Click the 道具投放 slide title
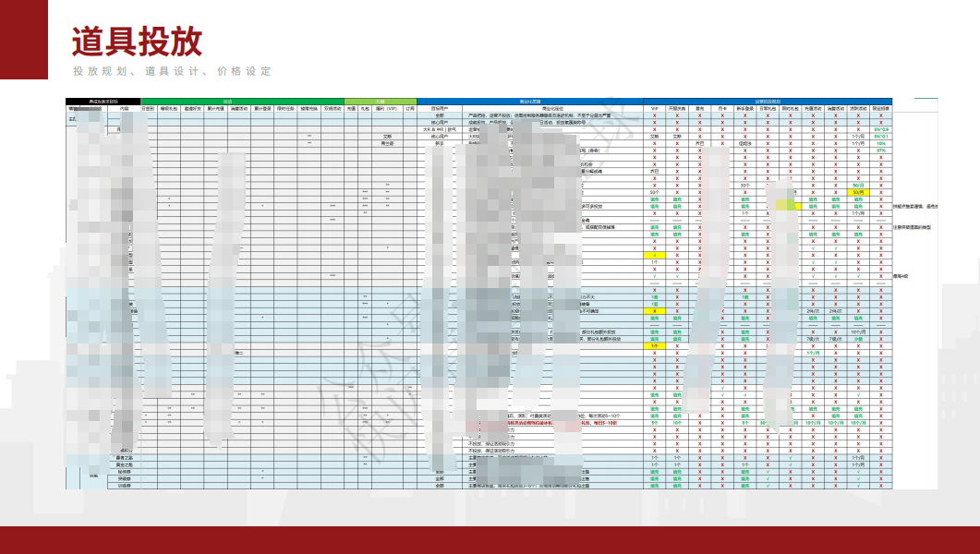The width and height of the screenshot is (980, 554). (x=137, y=42)
